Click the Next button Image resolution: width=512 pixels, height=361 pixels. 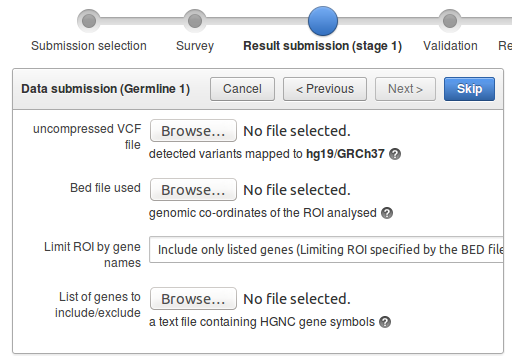405,89
